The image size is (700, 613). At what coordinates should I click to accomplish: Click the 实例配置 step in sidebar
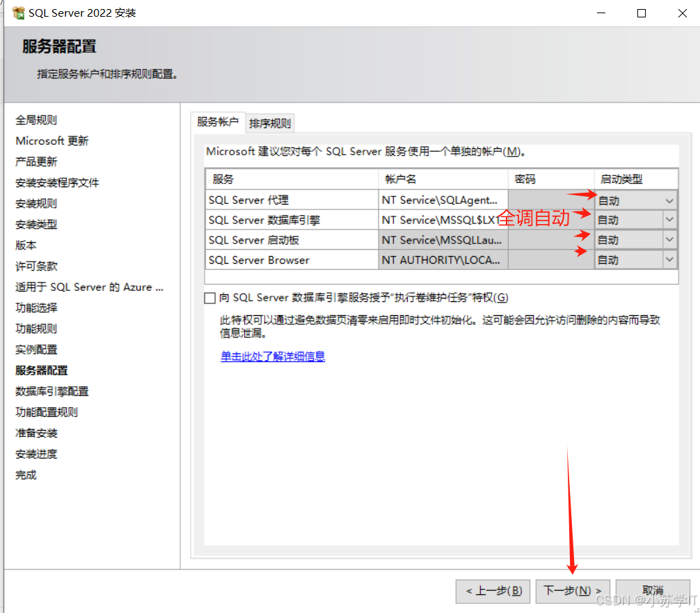pos(36,349)
